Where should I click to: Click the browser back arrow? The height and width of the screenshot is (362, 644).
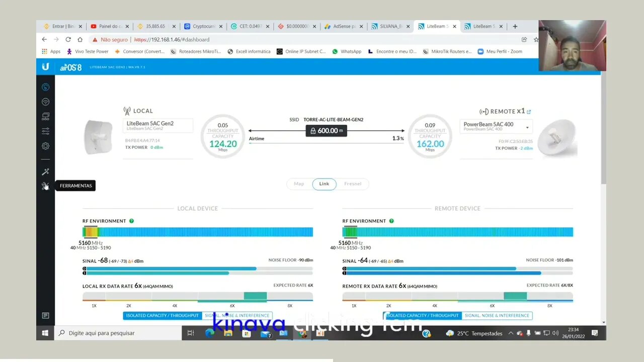(x=44, y=39)
